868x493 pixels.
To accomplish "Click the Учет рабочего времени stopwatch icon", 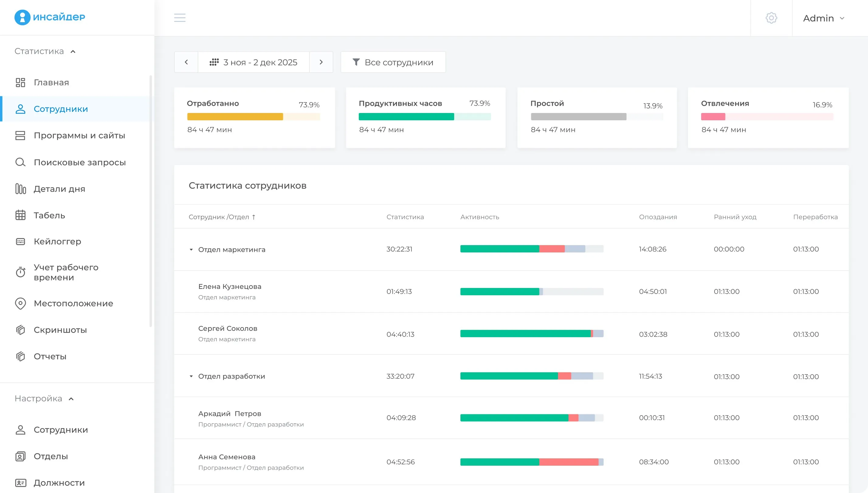I will (20, 272).
